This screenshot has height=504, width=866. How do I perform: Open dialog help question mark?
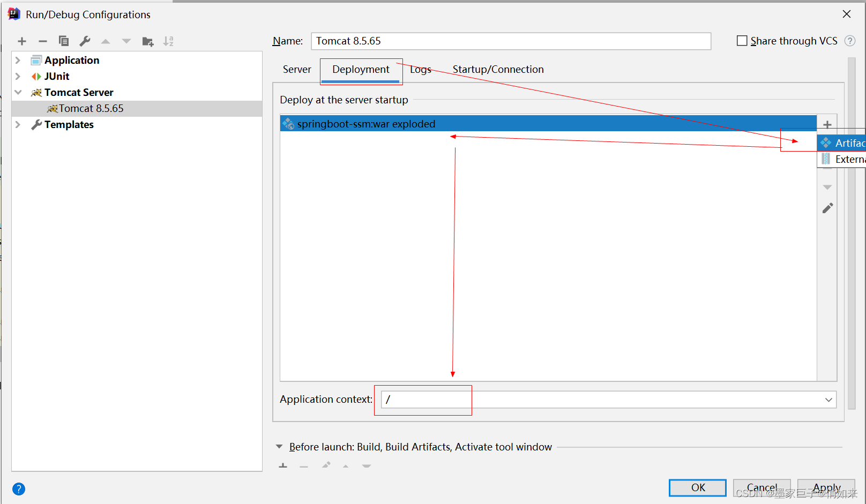click(19, 488)
